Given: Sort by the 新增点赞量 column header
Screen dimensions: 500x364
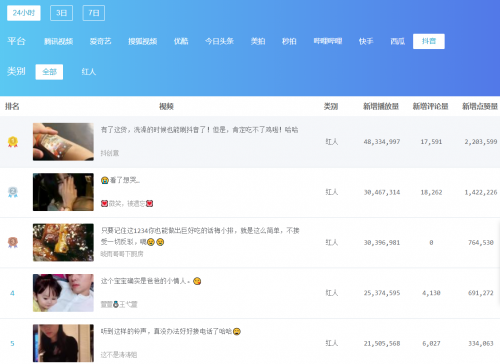Looking at the screenshot, I should click(x=480, y=106).
